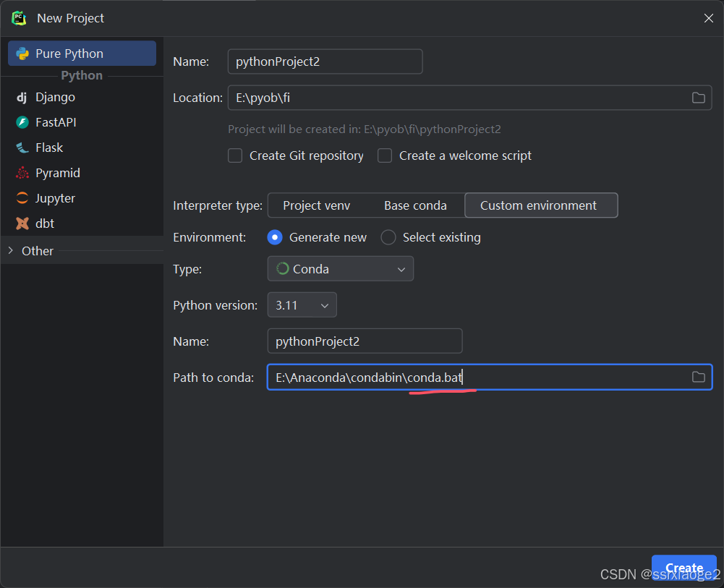This screenshot has height=588, width=724.
Task: Click the dbt icon in sidebar
Action: [22, 223]
